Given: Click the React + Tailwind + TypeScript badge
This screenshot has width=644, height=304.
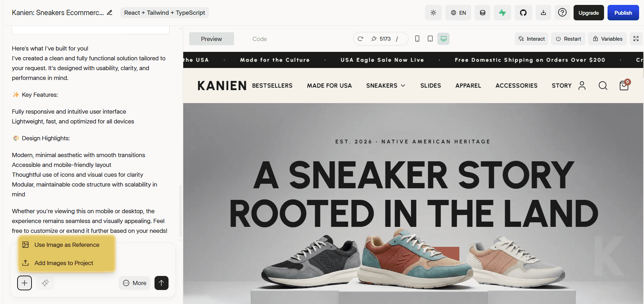Looking at the screenshot, I should click(165, 13).
